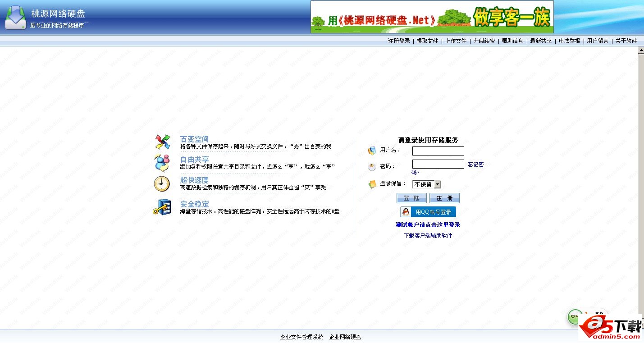View 最新共享 from the top menu

(541, 41)
